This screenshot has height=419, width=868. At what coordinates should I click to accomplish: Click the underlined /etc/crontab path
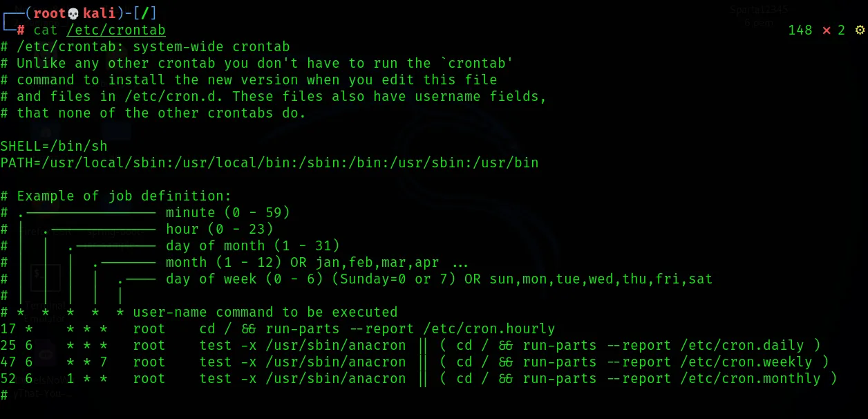pyautogui.click(x=116, y=30)
